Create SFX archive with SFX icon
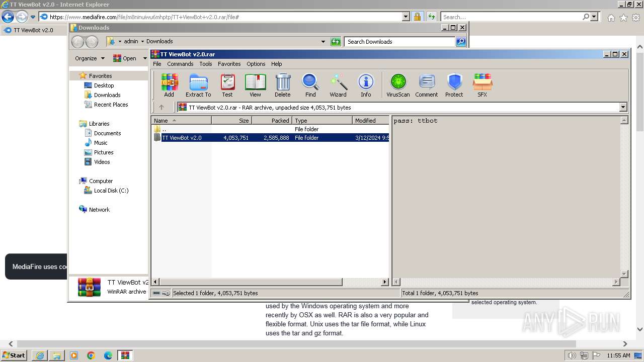 [x=482, y=85]
